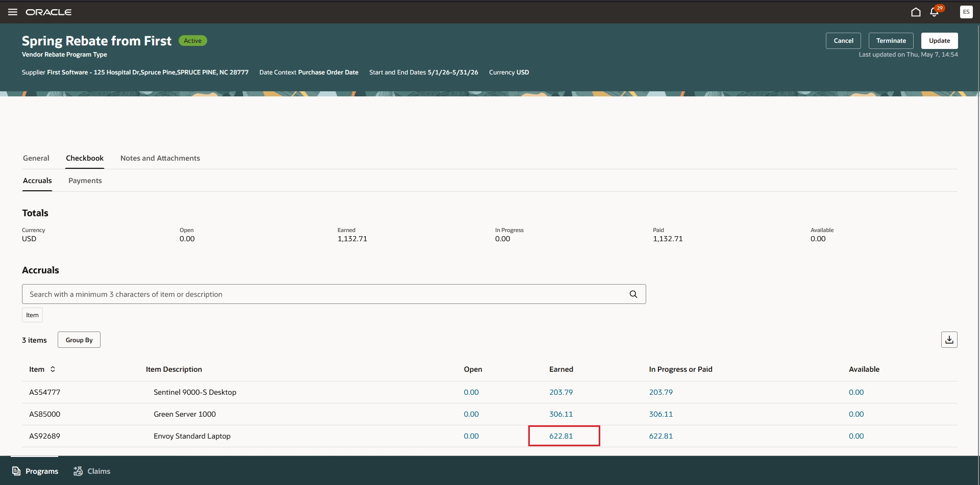Click the Totals Earned value 1,132.71

(x=352, y=239)
